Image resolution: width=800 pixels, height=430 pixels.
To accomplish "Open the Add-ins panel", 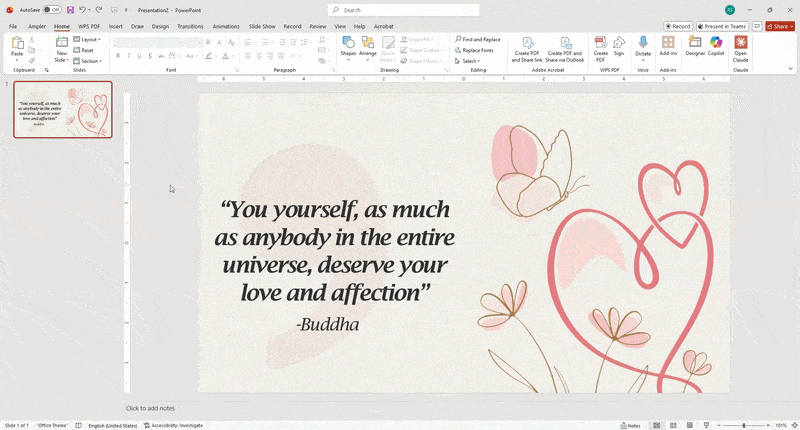I will tap(668, 46).
